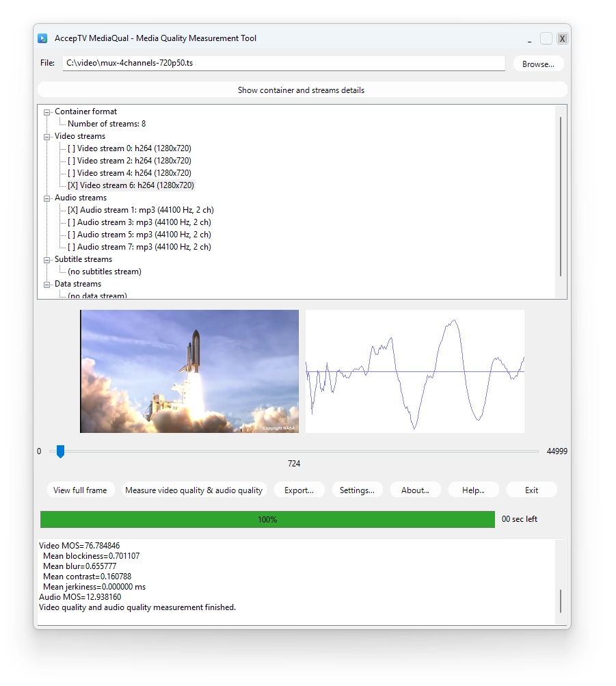Screen dimensions: 616x686
Task: Click the Subtitle streams tree label
Action: pyautogui.click(x=83, y=259)
